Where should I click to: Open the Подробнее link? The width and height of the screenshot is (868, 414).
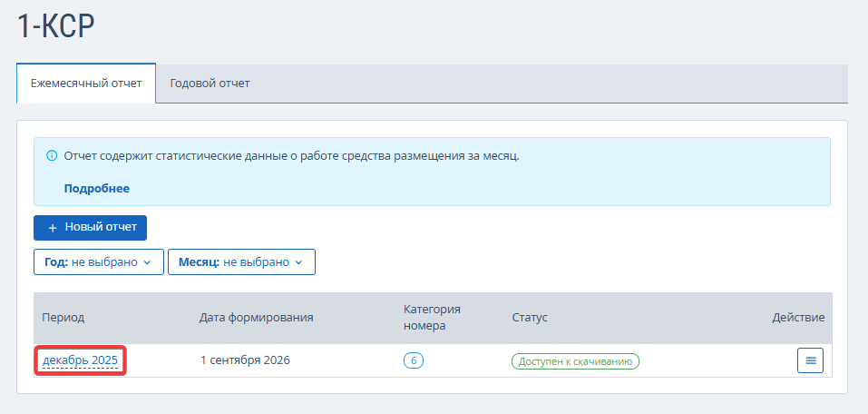click(x=97, y=189)
